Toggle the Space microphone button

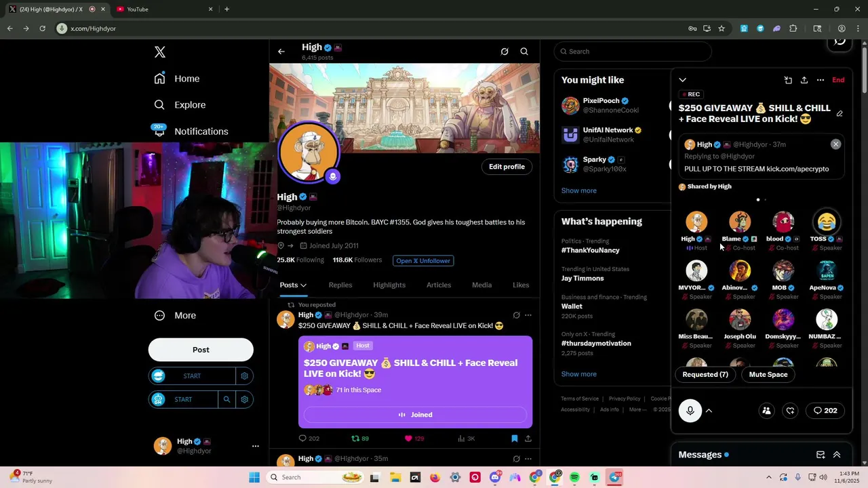click(x=690, y=411)
